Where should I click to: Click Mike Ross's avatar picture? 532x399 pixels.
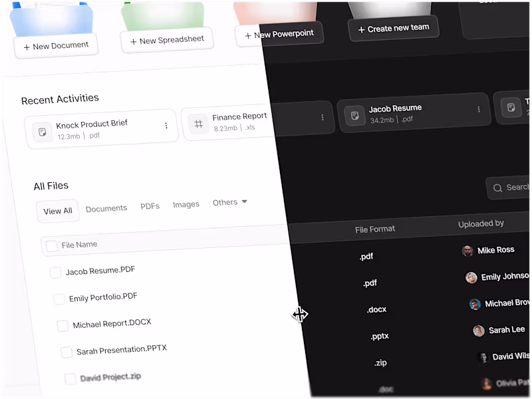pyautogui.click(x=467, y=251)
